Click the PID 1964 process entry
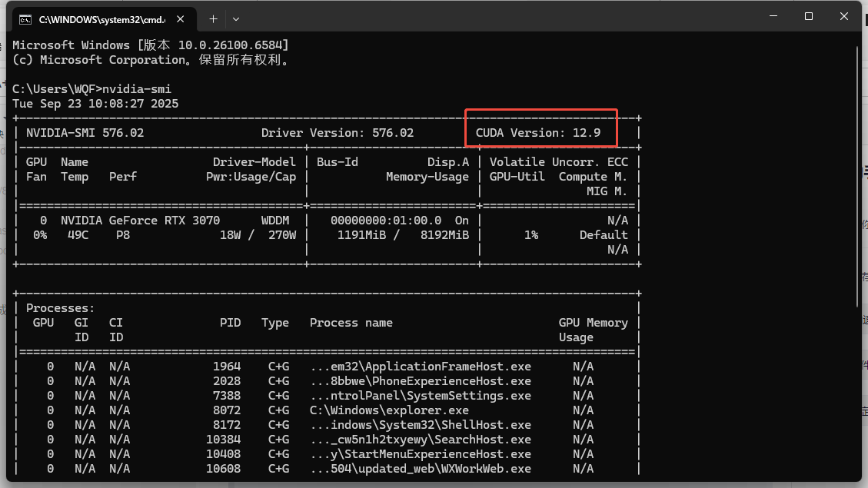The image size is (868, 488). [227, 367]
